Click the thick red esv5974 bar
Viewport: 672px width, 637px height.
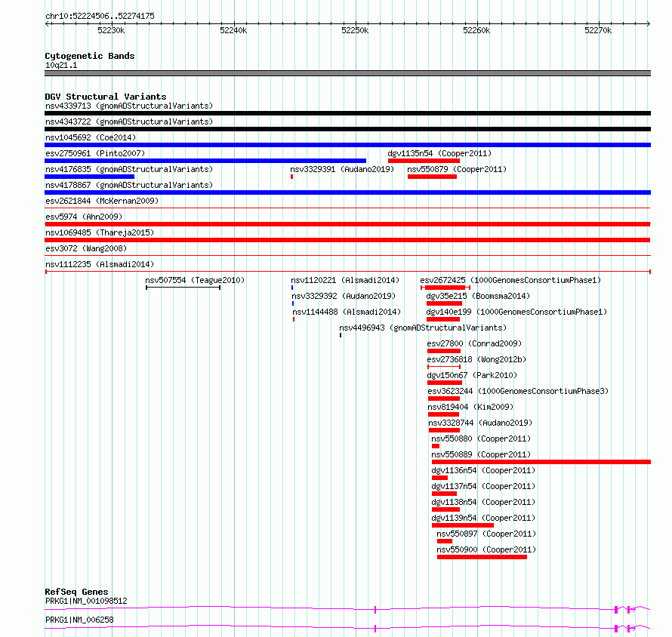pyautogui.click(x=347, y=224)
